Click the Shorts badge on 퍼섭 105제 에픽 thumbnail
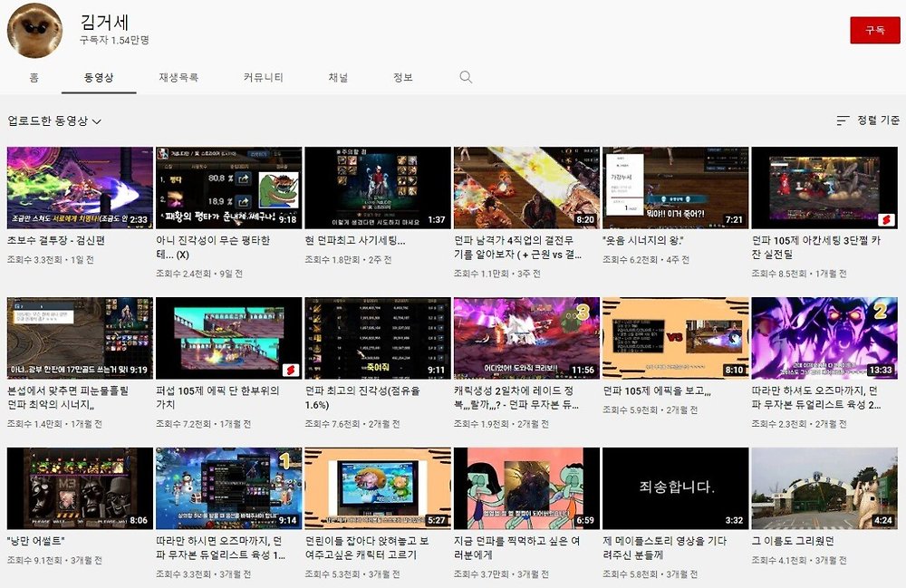Image resolution: width=906 pixels, height=588 pixels. (x=290, y=370)
